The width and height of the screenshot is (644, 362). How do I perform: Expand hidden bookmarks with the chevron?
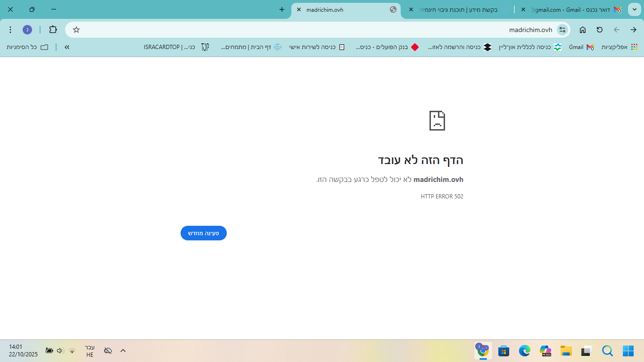click(x=66, y=47)
